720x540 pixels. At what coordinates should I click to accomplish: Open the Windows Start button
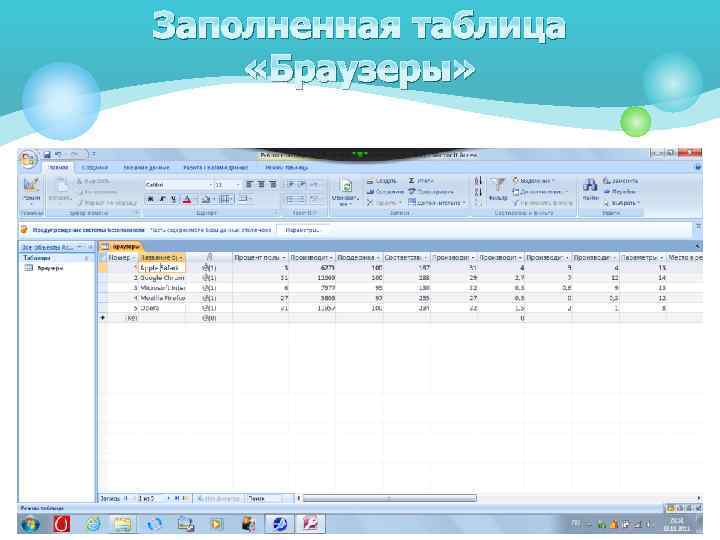[30, 524]
